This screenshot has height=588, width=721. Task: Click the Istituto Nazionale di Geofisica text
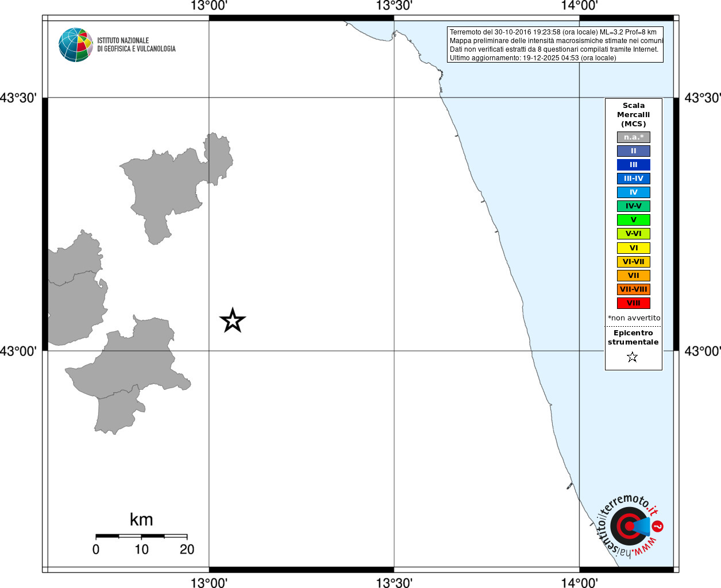(x=136, y=45)
